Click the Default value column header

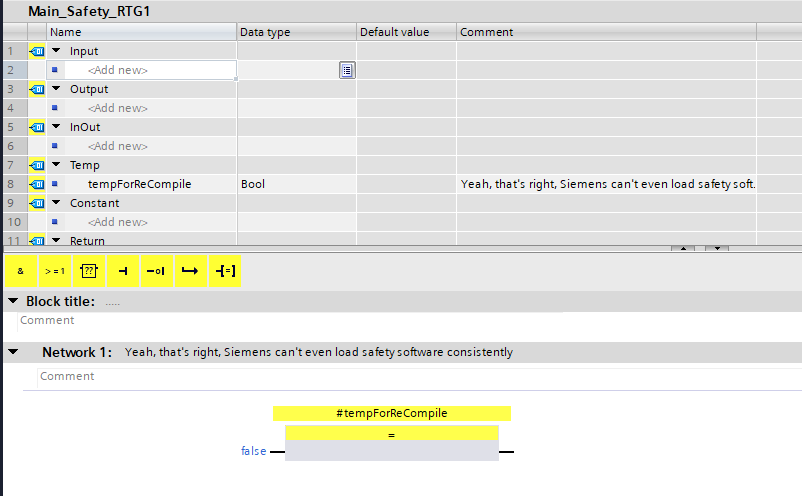coord(406,32)
